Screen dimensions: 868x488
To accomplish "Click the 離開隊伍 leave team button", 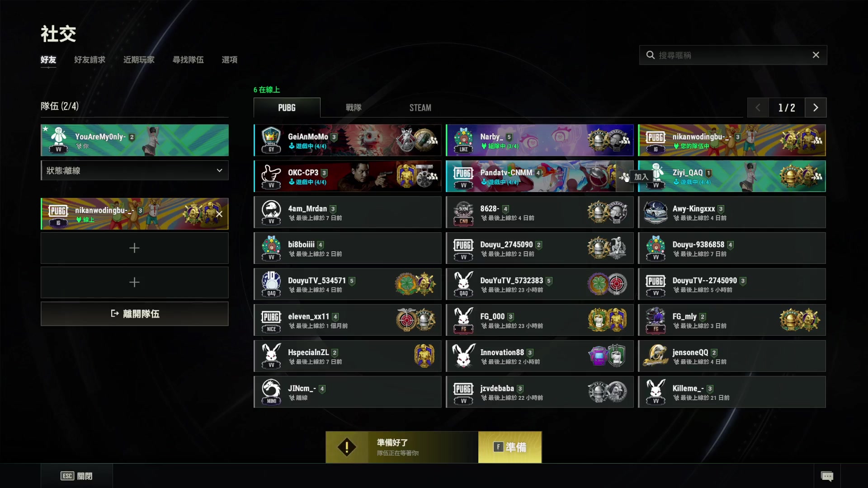I will point(135,314).
